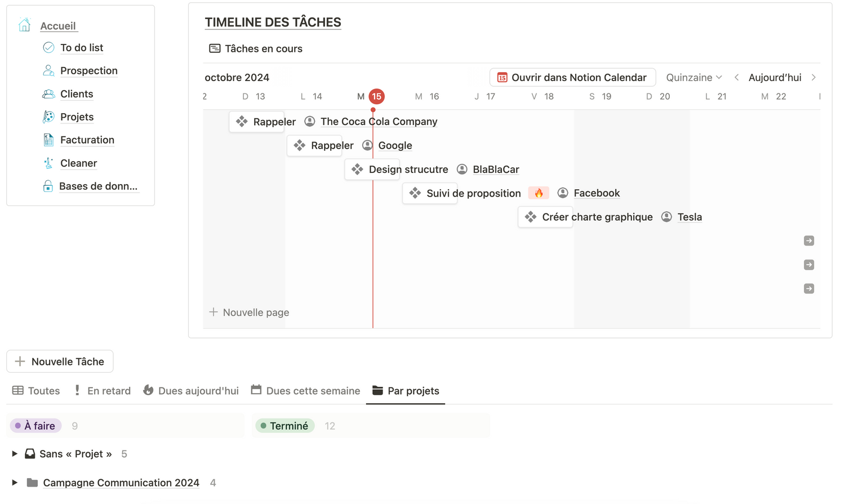Screen dimensions: 845x504
Task: Click the Bases de données lock icon
Action: click(x=48, y=186)
